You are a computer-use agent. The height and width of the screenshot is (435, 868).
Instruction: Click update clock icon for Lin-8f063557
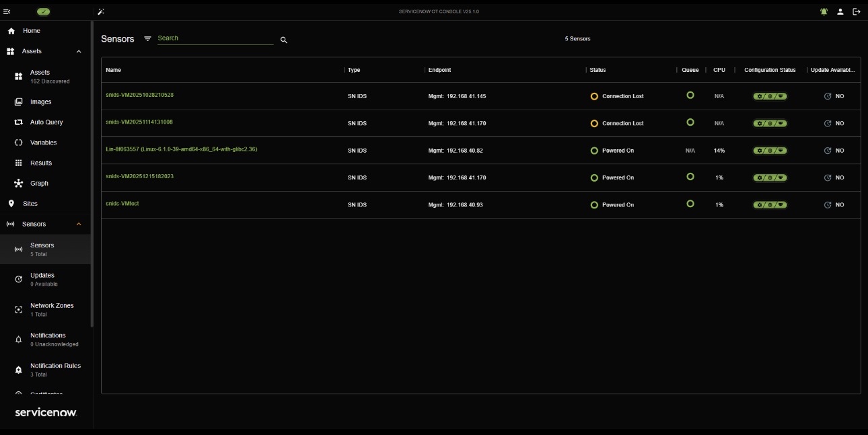click(x=828, y=151)
